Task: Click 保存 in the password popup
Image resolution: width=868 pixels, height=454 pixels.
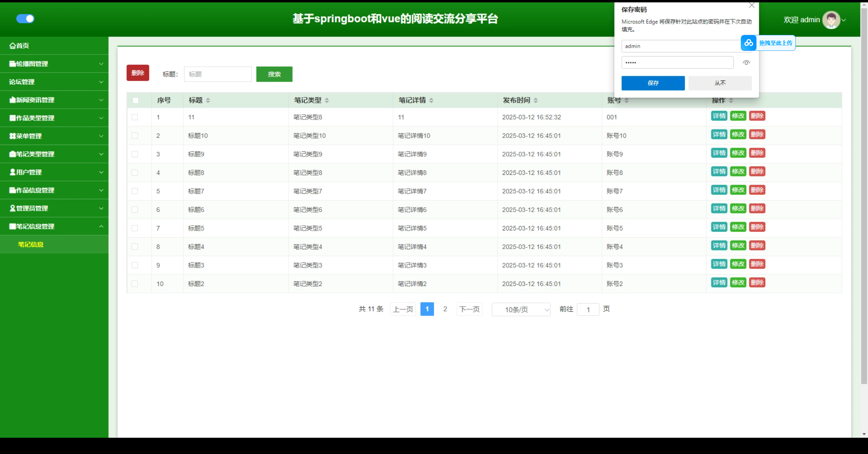Action: (653, 83)
